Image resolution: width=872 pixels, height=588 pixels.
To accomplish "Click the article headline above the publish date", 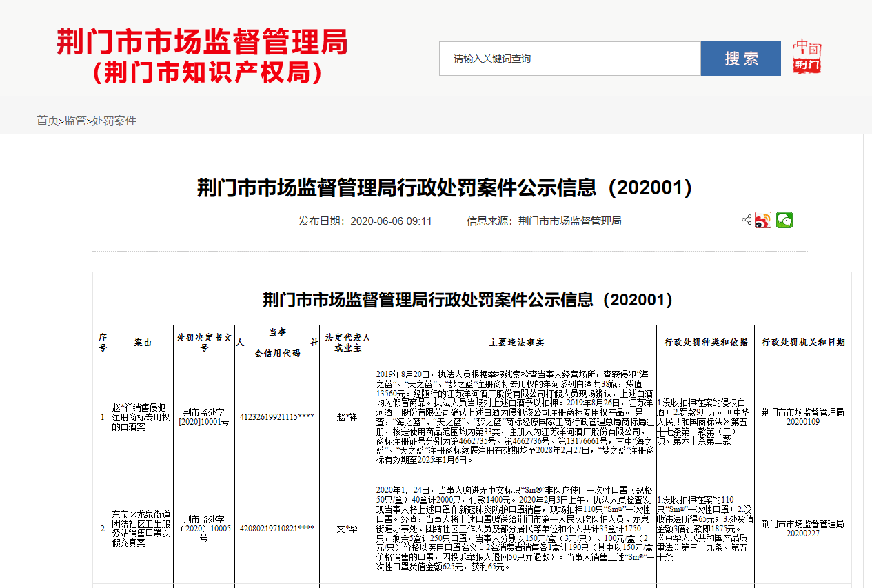I will point(445,187).
